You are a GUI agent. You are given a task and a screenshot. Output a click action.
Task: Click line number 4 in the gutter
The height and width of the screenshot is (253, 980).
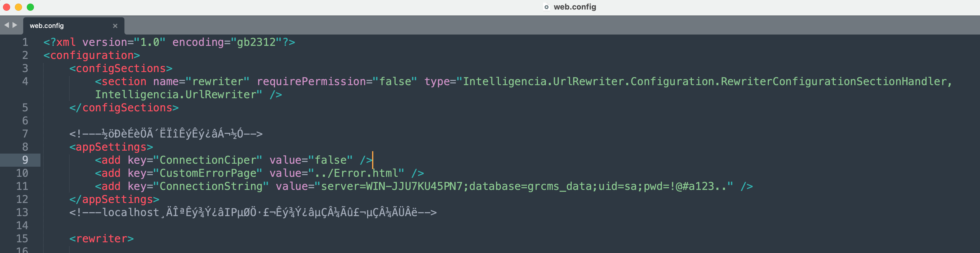(x=25, y=82)
